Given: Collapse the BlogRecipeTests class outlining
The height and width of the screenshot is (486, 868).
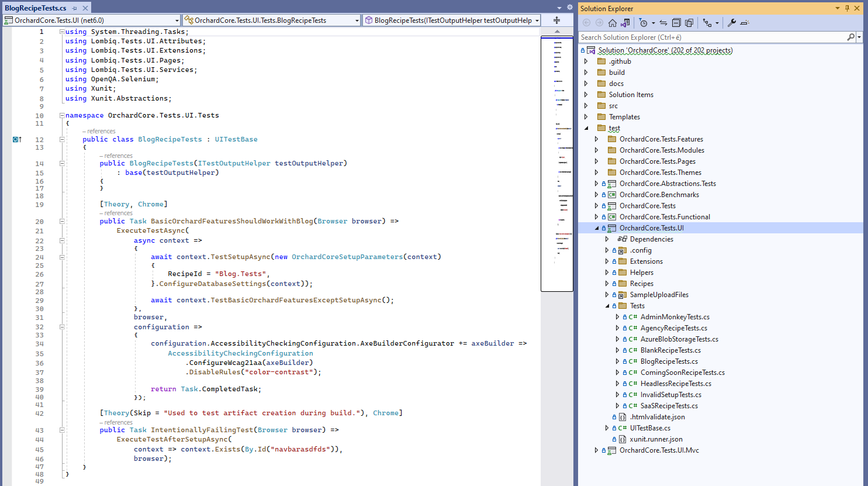Looking at the screenshot, I should [62, 139].
